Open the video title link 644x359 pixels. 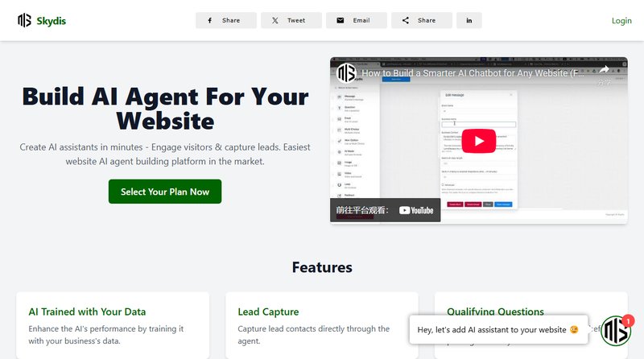[471, 72]
